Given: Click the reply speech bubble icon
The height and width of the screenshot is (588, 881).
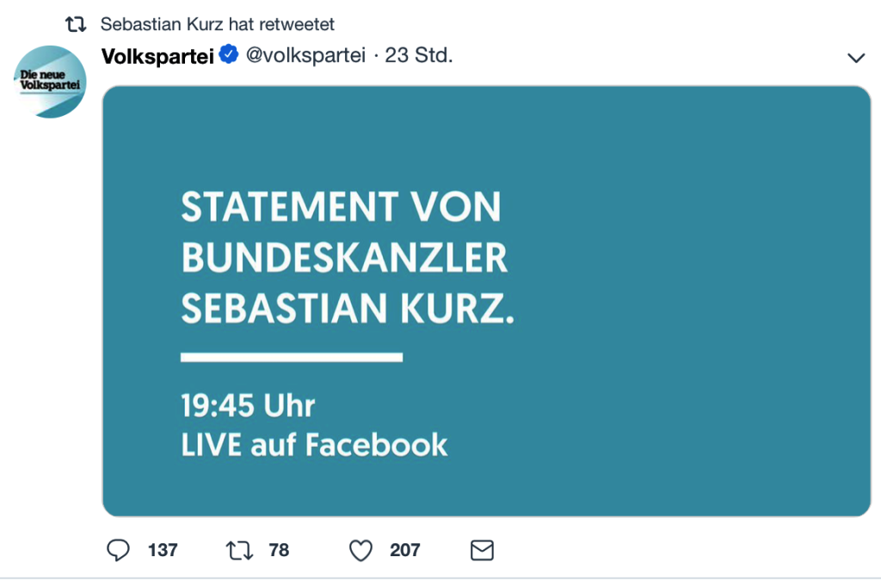Looking at the screenshot, I should (118, 550).
